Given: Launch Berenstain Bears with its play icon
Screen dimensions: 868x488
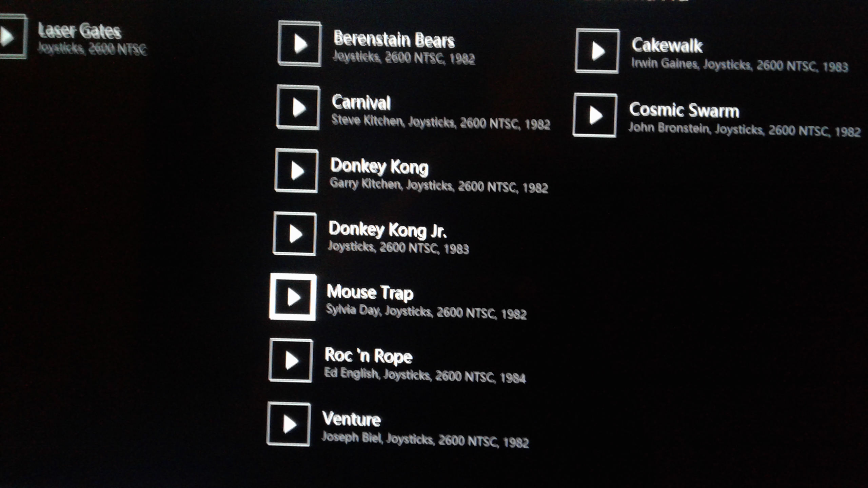Looking at the screenshot, I should [299, 44].
